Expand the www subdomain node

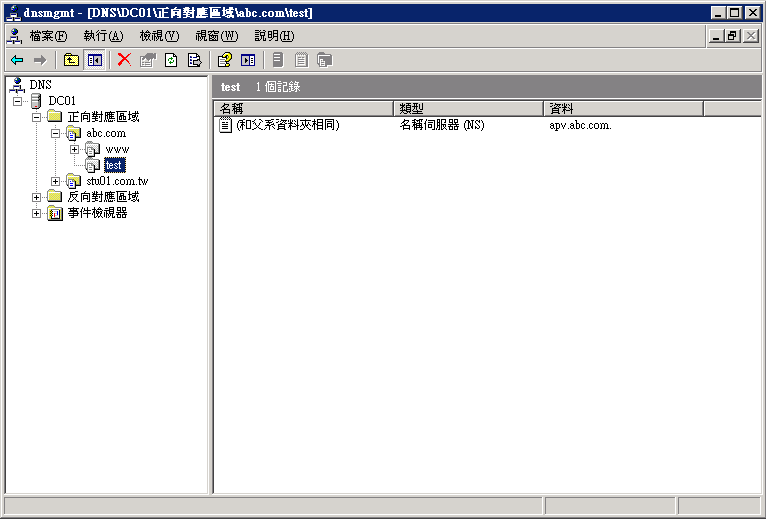[75, 150]
